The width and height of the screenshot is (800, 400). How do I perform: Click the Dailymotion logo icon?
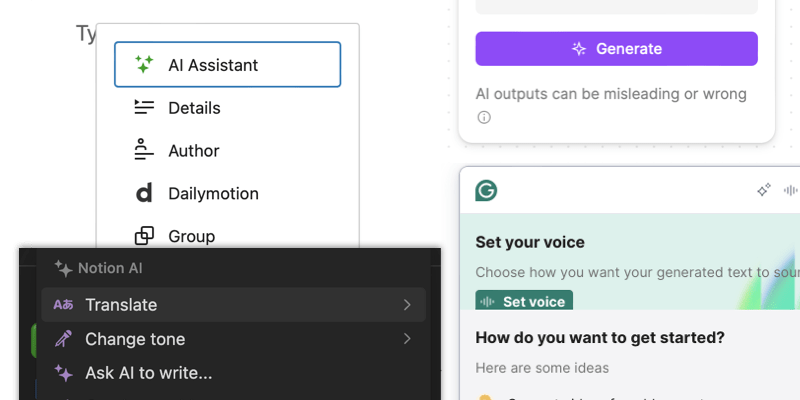point(144,194)
